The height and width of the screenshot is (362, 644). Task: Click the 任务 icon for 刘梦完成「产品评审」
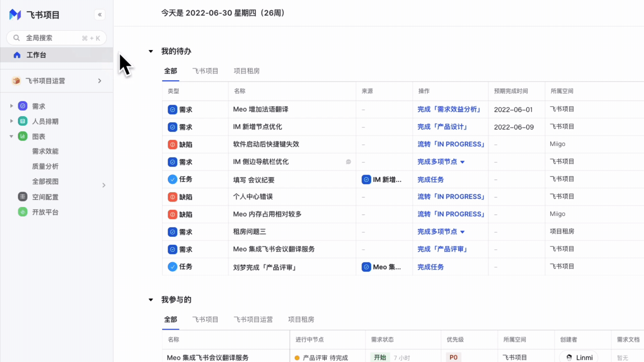(172, 267)
